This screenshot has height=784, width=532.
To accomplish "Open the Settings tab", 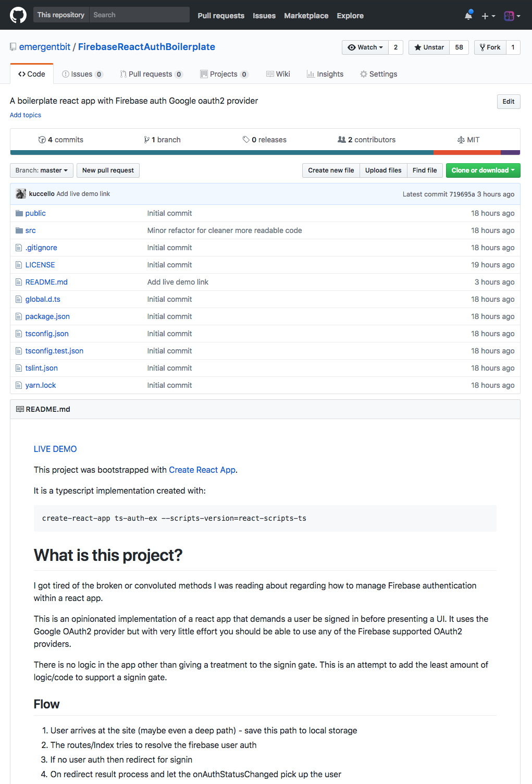I will pos(378,74).
